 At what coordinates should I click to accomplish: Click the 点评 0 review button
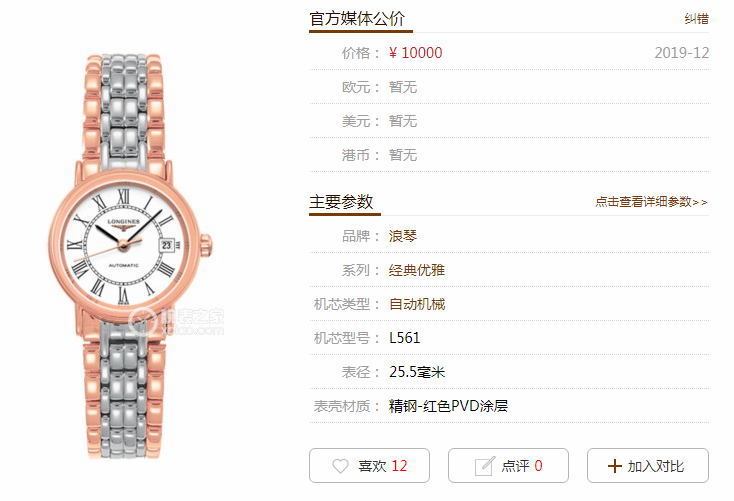click(x=508, y=465)
